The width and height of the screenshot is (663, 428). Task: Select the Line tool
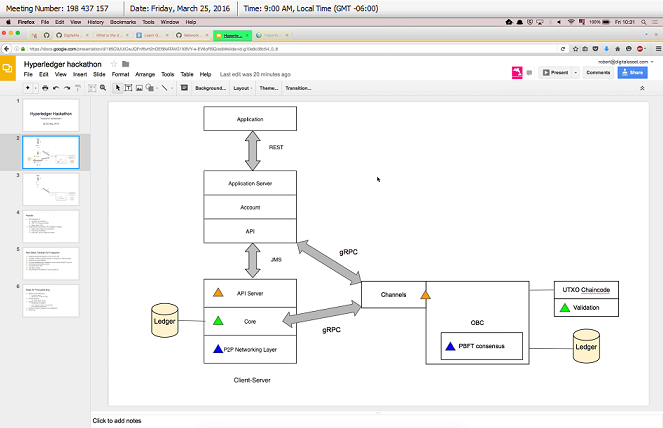tap(164, 88)
